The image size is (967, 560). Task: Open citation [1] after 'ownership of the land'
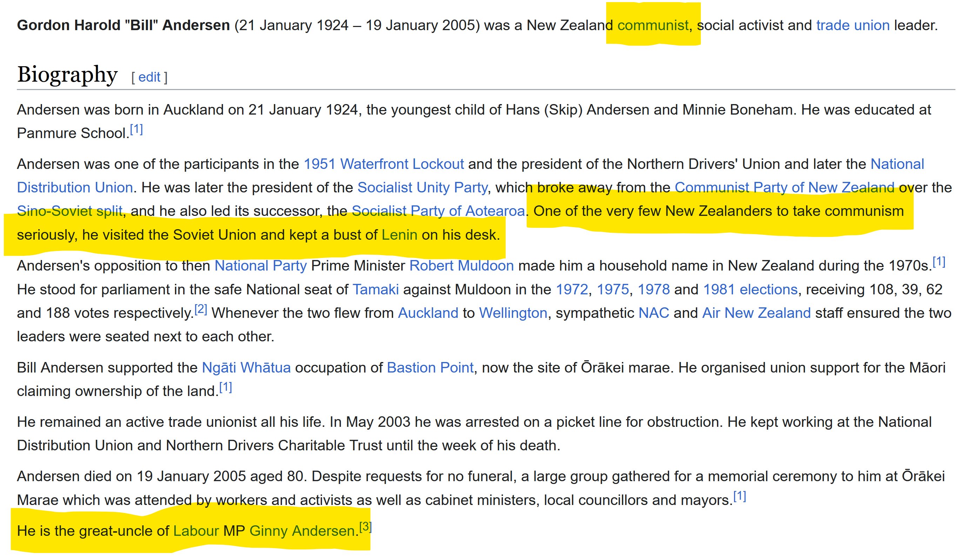(226, 388)
